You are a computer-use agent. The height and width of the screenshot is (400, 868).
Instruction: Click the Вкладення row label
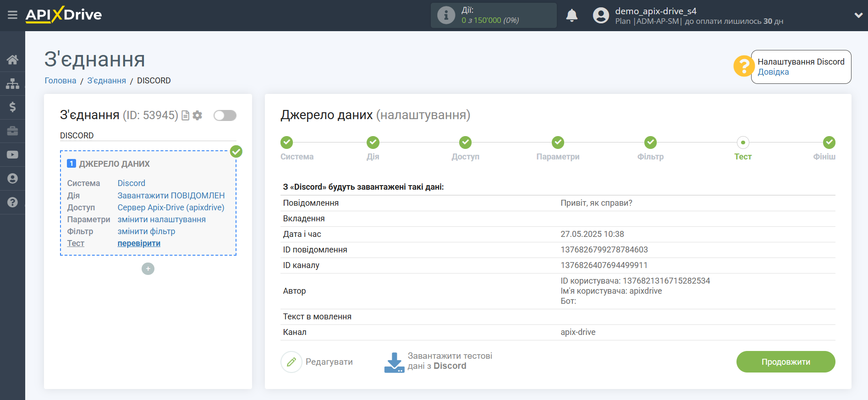click(304, 219)
